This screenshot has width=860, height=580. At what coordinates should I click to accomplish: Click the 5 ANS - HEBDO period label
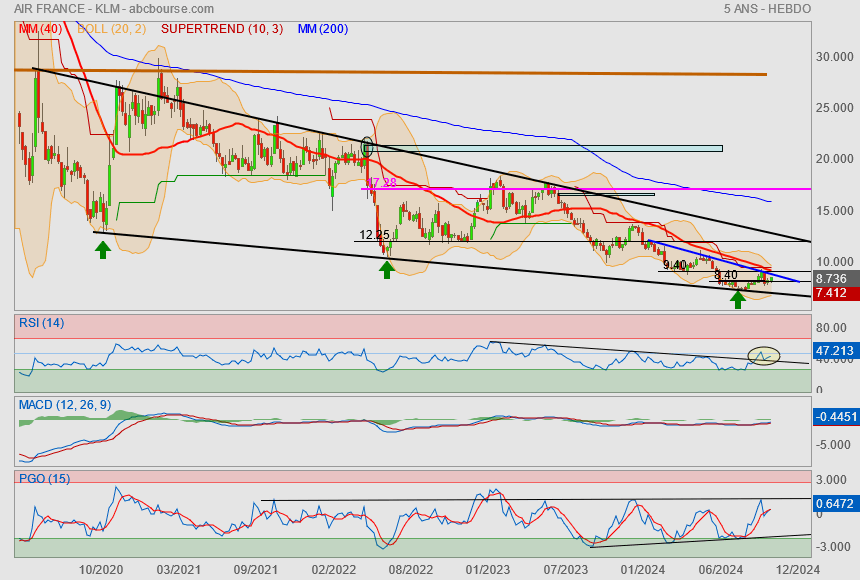point(767,9)
